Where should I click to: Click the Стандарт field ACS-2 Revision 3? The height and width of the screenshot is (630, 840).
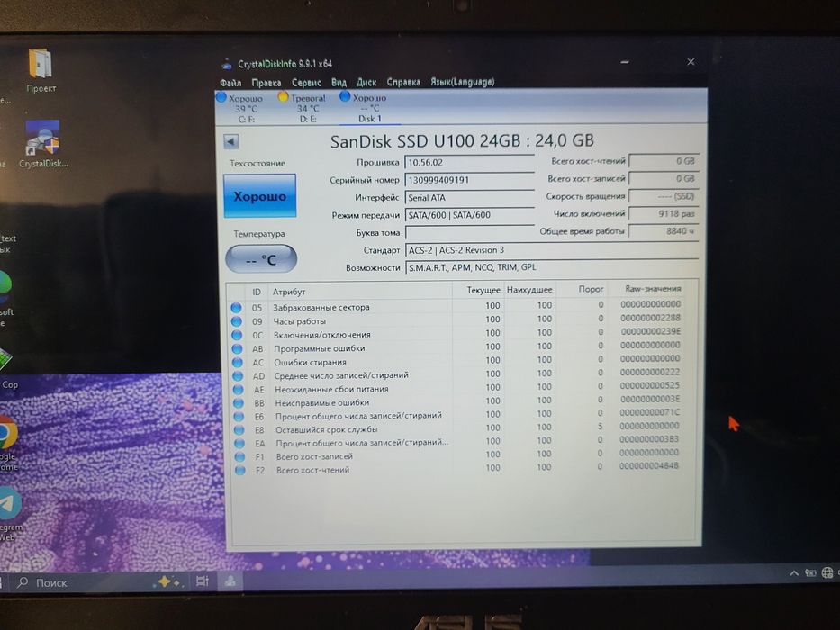(552, 250)
